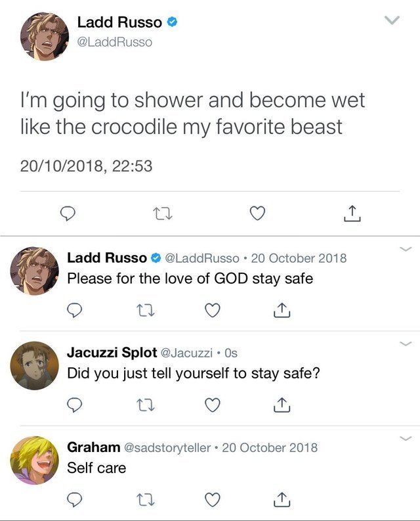Image resolution: width=420 pixels, height=521 pixels.
Task: Share Graham's 'Self care' tweet
Action: point(281,500)
